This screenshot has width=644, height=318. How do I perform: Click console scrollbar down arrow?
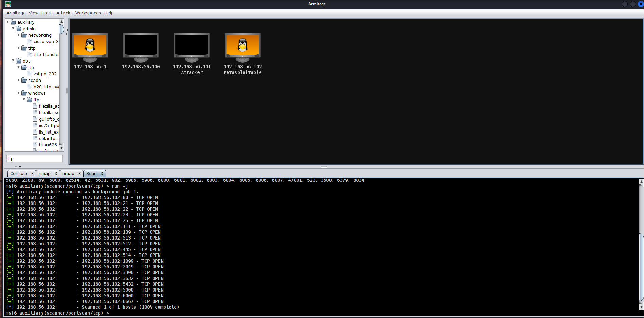[641, 307]
